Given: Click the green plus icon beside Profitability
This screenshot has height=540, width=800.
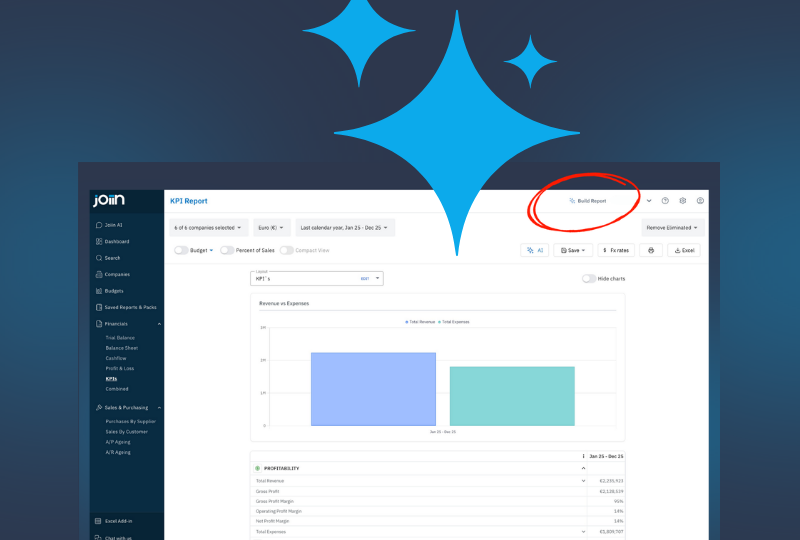Looking at the screenshot, I should [x=257, y=468].
